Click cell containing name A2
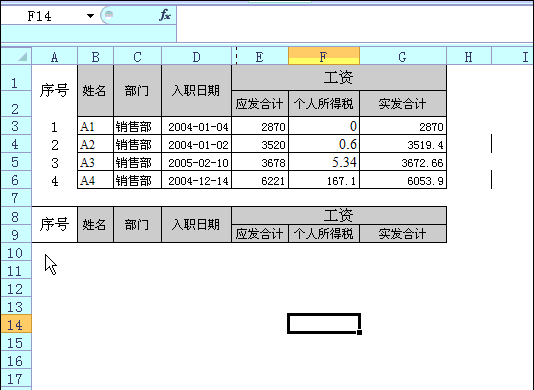 click(95, 144)
